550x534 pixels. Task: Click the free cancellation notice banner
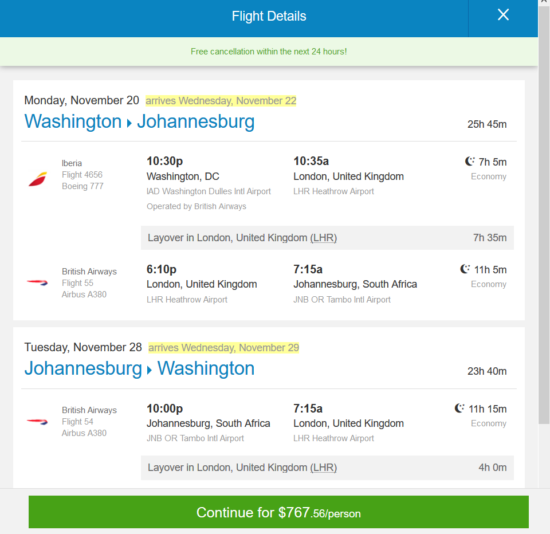(269, 52)
